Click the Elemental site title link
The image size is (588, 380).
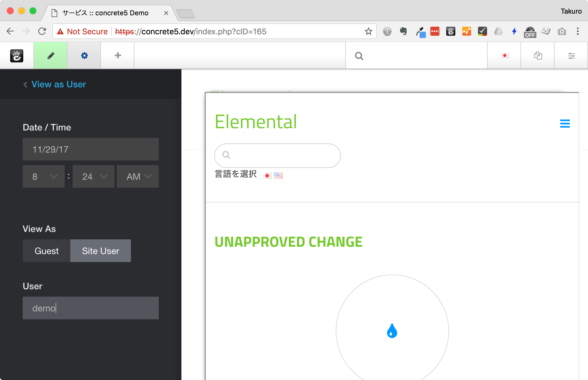(255, 122)
